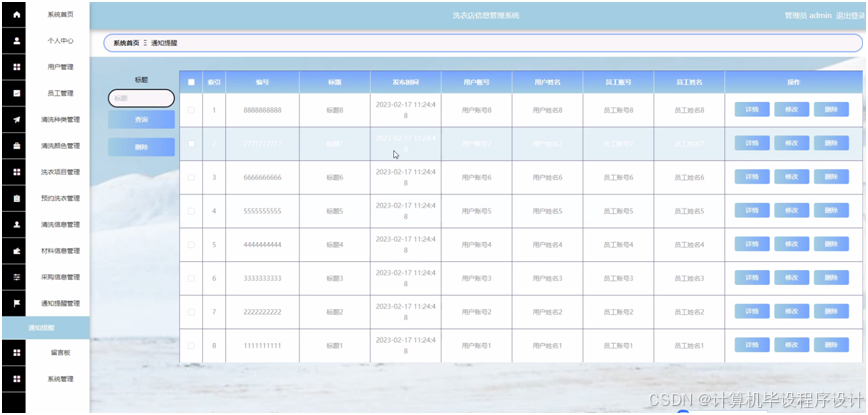Click the 用户账号 column header
The height and width of the screenshot is (415, 868).
click(x=477, y=82)
